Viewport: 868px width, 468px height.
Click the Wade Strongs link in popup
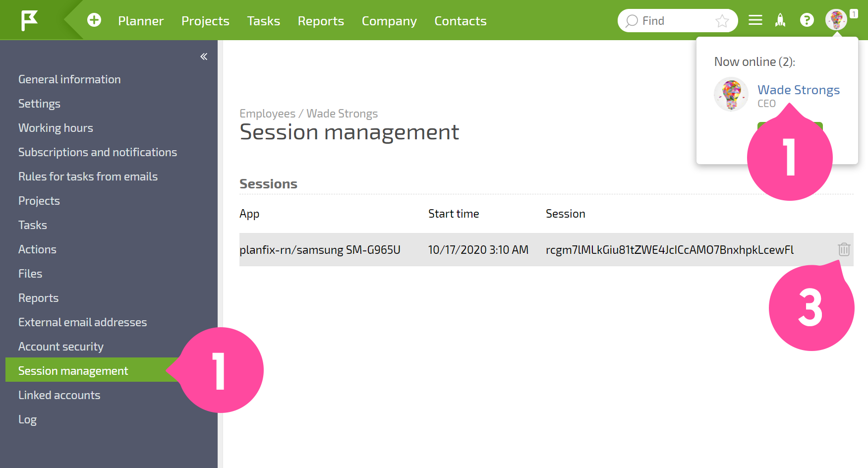pyautogui.click(x=799, y=90)
